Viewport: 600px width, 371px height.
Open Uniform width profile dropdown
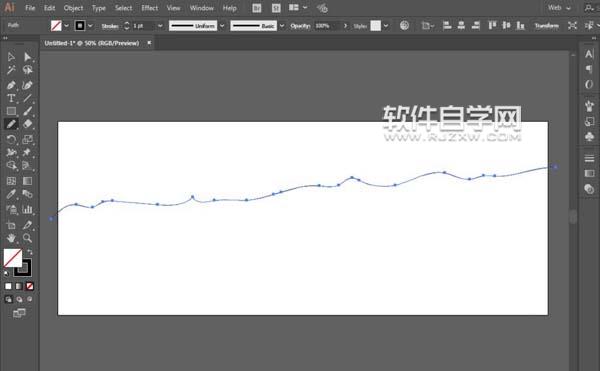(x=222, y=26)
